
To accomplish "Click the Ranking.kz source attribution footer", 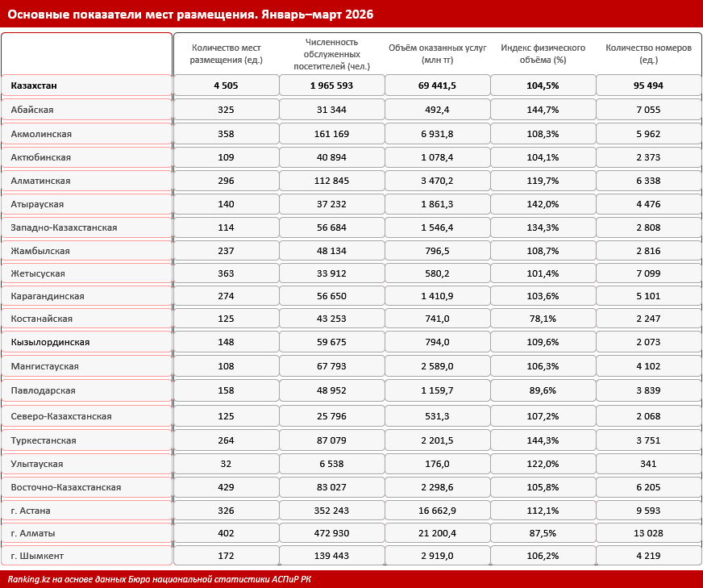I will click(159, 579).
